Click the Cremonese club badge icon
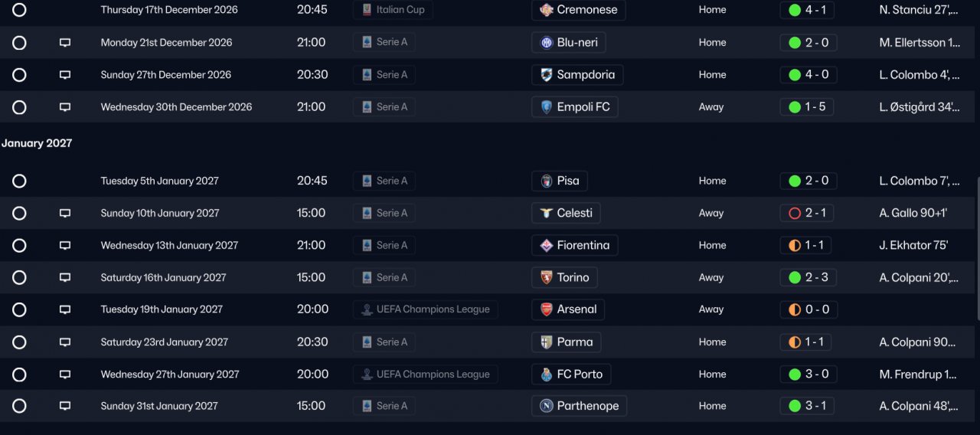The height and width of the screenshot is (435, 980). tap(547, 10)
